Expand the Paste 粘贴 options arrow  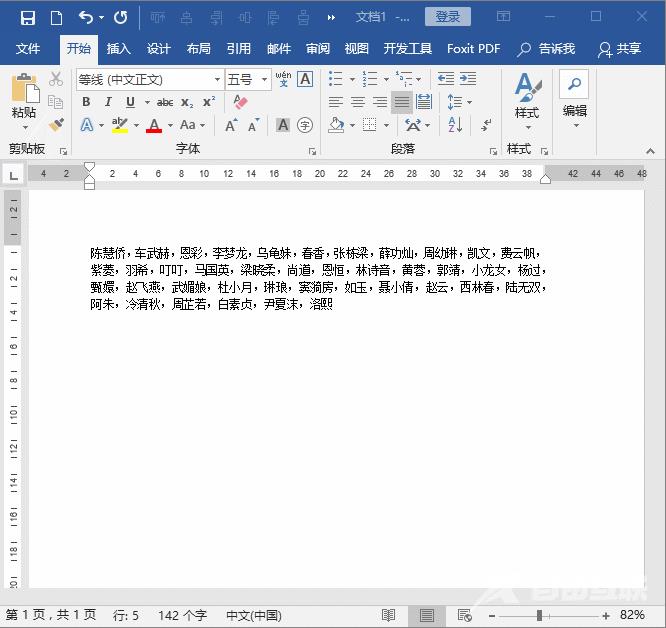point(25,127)
